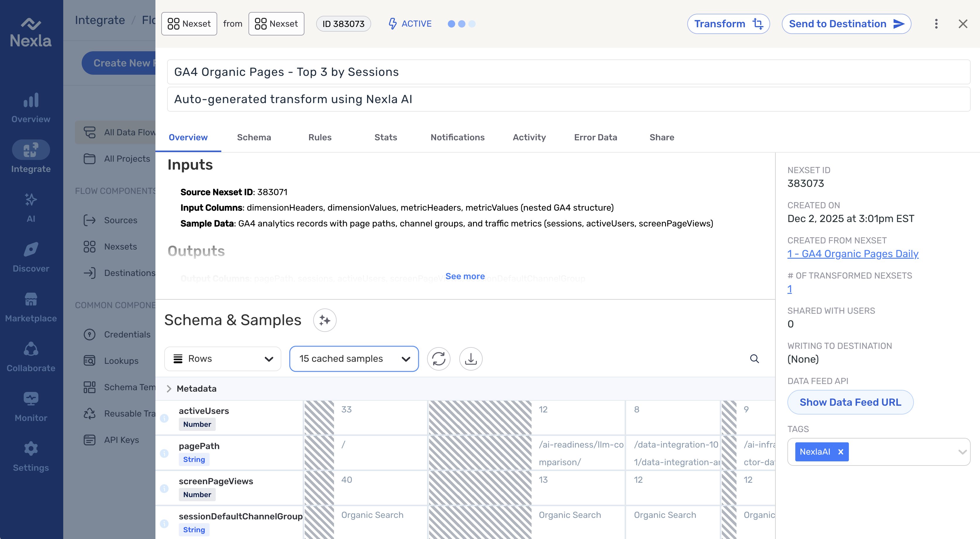Click the Nexla AI sparkle icon beside Schema & Samples
The height and width of the screenshot is (539, 980).
click(x=325, y=320)
